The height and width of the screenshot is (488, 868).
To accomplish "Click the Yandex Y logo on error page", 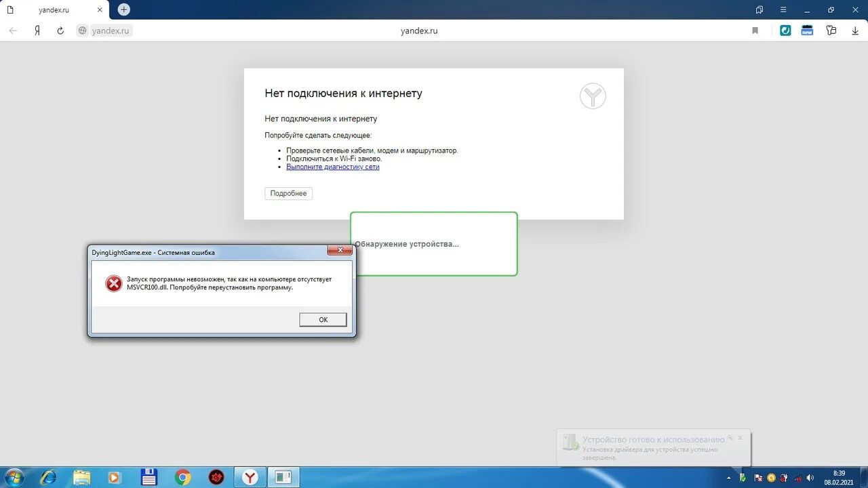I will tap(593, 96).
